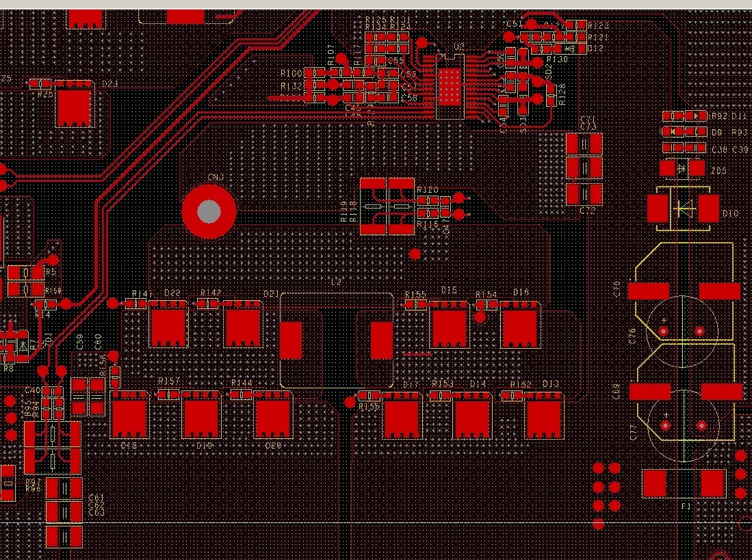Viewport: 752px width, 560px height.
Task: Click the D23 component large pad
Action: click(x=75, y=108)
